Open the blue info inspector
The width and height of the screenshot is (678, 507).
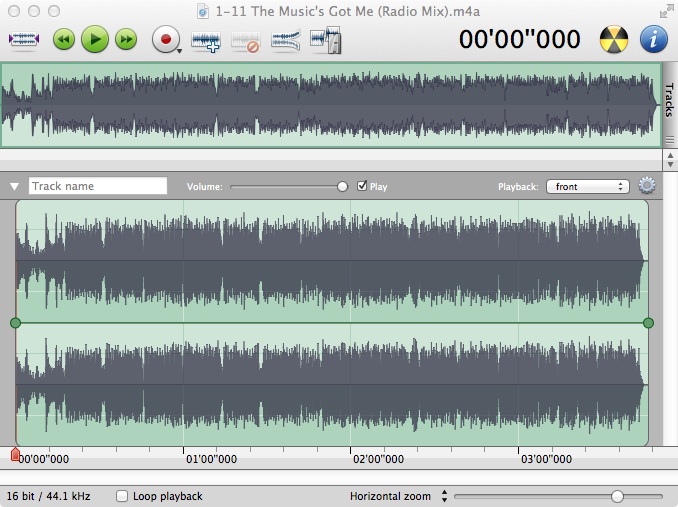coord(653,40)
